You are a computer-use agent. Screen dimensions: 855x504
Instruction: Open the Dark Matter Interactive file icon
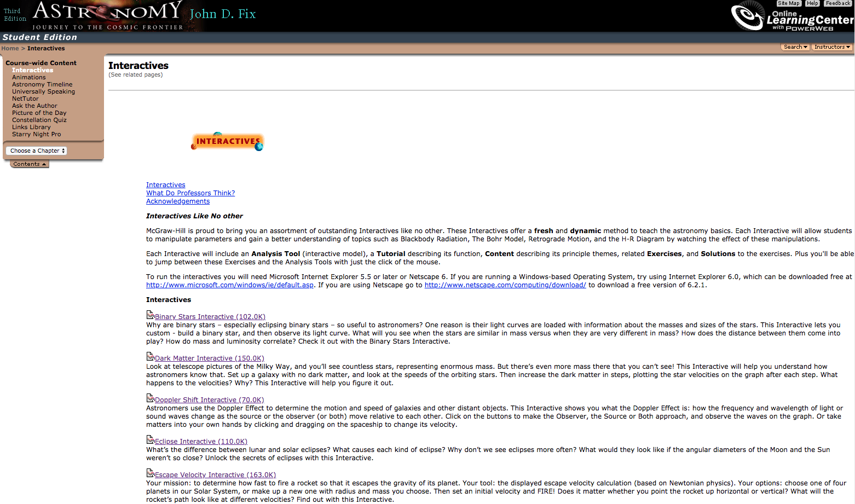pyautogui.click(x=150, y=356)
